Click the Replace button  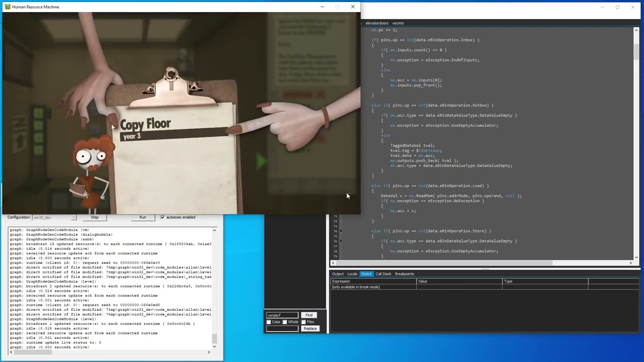[x=310, y=328]
